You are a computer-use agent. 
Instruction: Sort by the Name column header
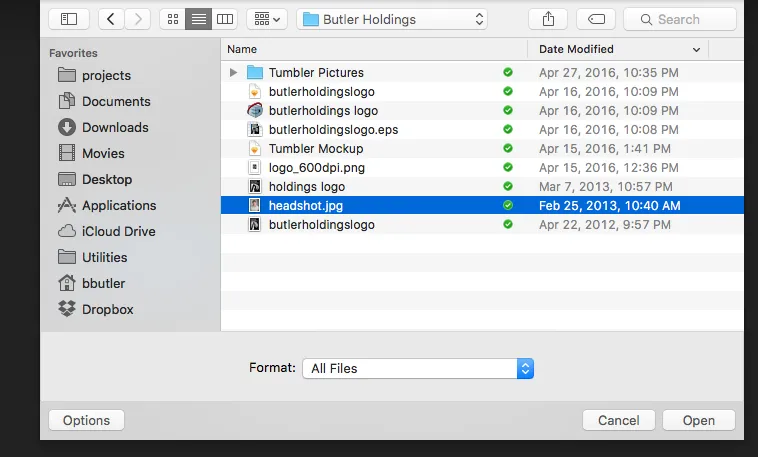(374, 49)
